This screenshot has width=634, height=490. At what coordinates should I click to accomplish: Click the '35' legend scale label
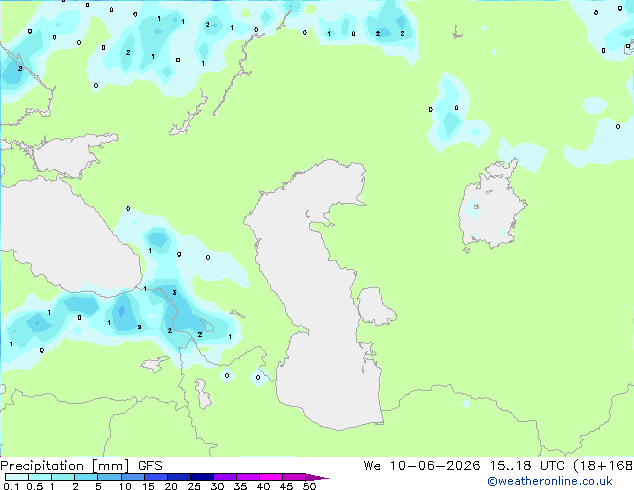coord(240,486)
